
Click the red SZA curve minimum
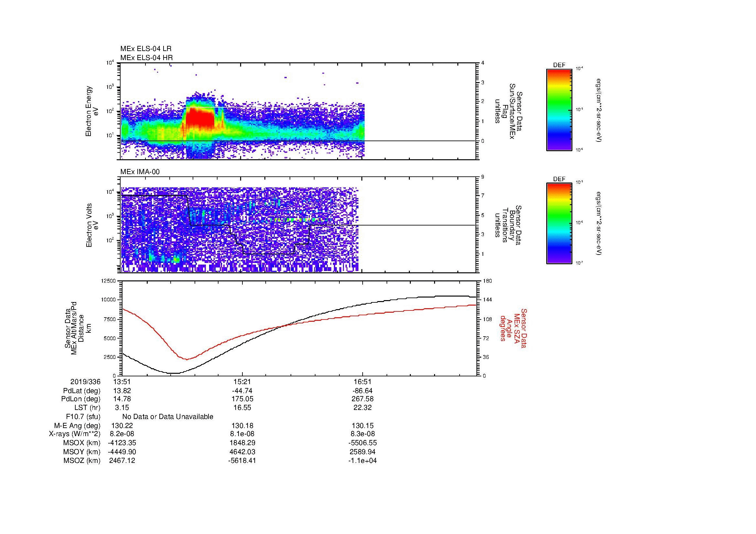point(186,359)
